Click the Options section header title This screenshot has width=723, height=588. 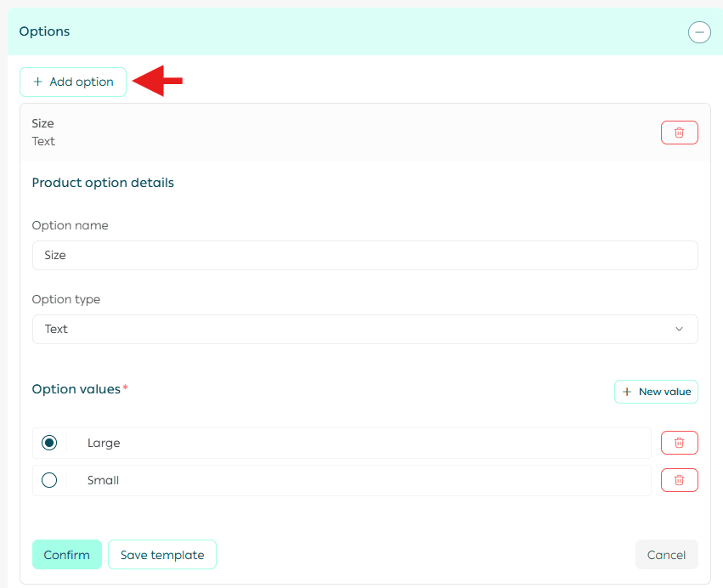[x=45, y=31]
